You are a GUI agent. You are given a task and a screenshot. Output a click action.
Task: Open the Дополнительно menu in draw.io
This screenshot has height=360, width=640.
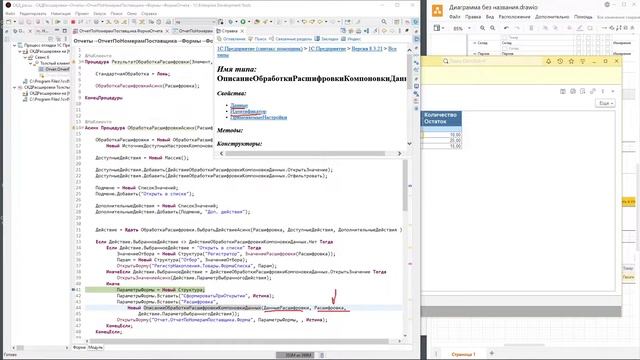(x=552, y=17)
